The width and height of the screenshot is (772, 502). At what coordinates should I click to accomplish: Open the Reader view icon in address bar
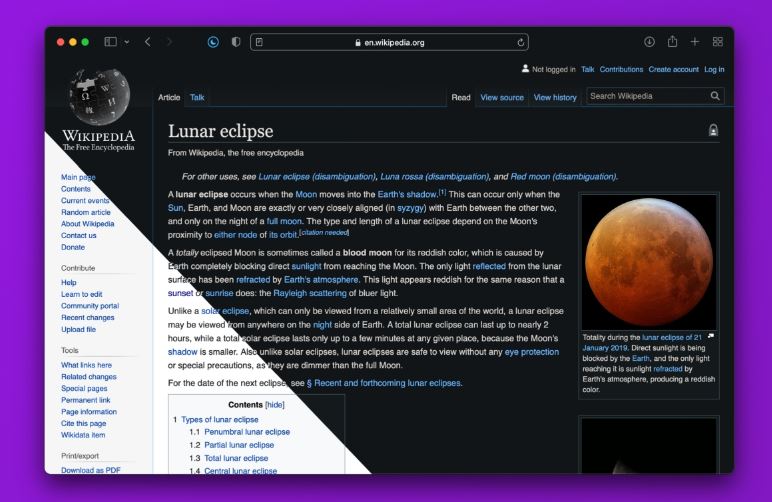[259, 42]
